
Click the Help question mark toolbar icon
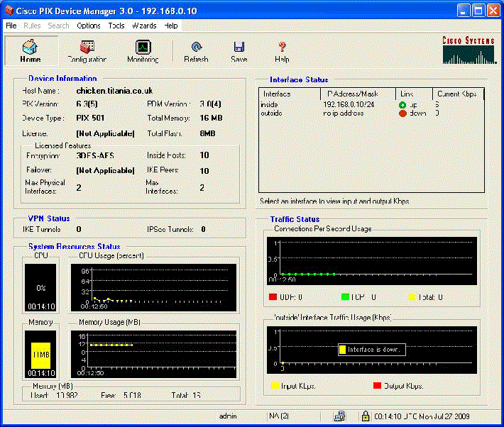[282, 48]
